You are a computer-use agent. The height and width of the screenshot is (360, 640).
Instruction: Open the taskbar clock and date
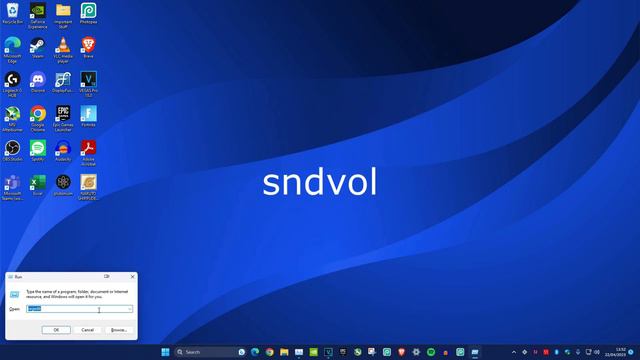tap(615, 352)
